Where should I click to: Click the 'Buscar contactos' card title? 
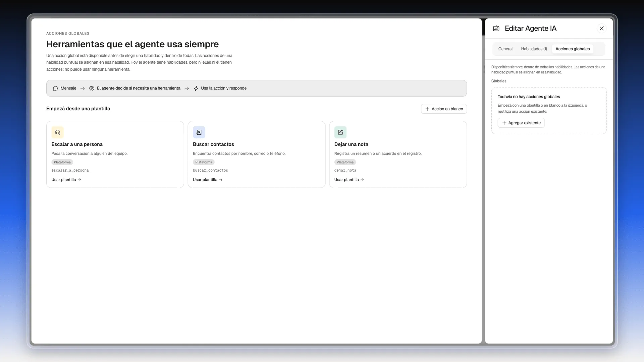pyautogui.click(x=213, y=144)
